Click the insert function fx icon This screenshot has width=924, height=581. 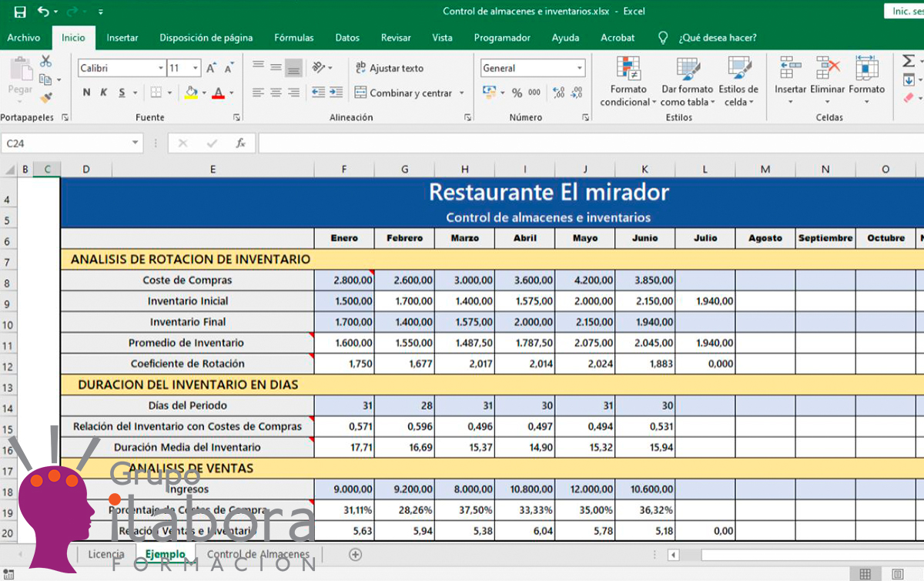(x=240, y=143)
